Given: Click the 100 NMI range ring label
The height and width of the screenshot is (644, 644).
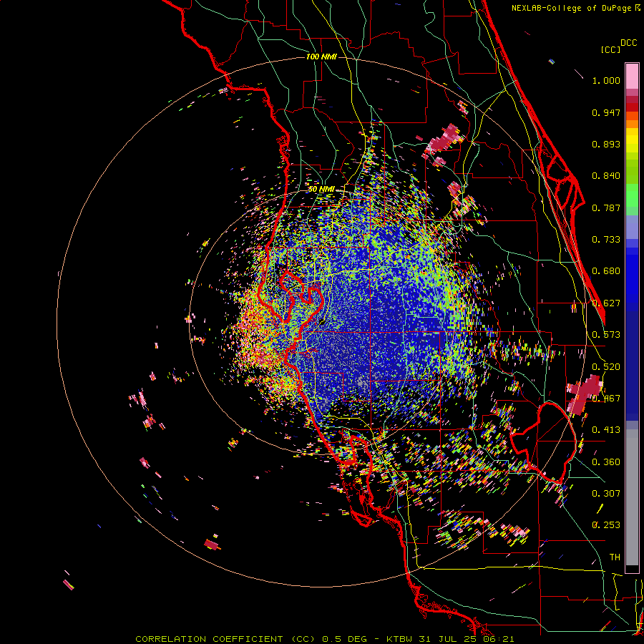Looking at the screenshot, I should (321, 57).
